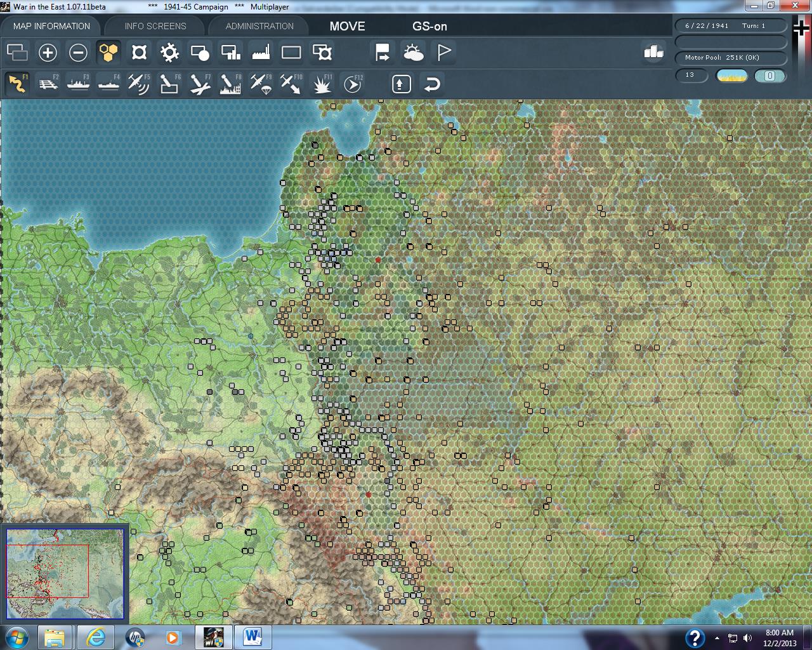Launch Internet Explorer from the taskbar
The image size is (812, 650).
(95, 637)
